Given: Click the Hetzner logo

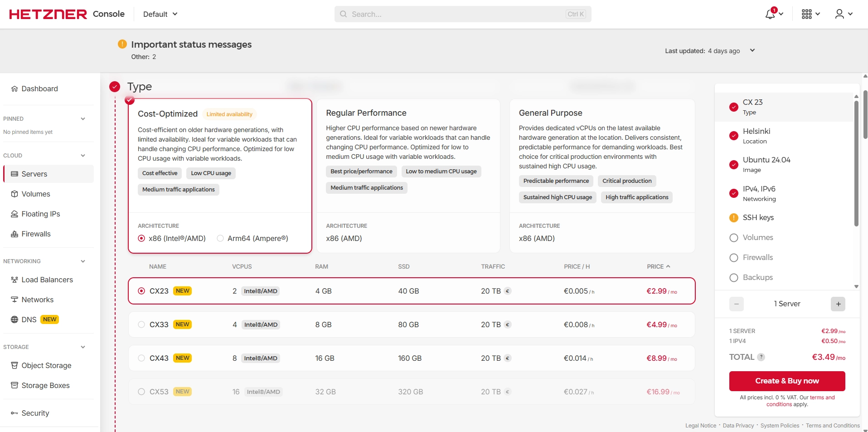Looking at the screenshot, I should pyautogui.click(x=48, y=14).
